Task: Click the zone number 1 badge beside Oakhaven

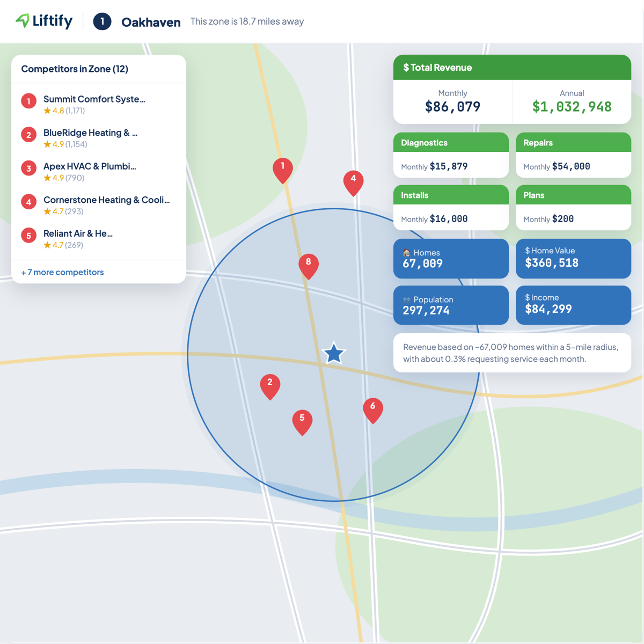Action: 102,21
